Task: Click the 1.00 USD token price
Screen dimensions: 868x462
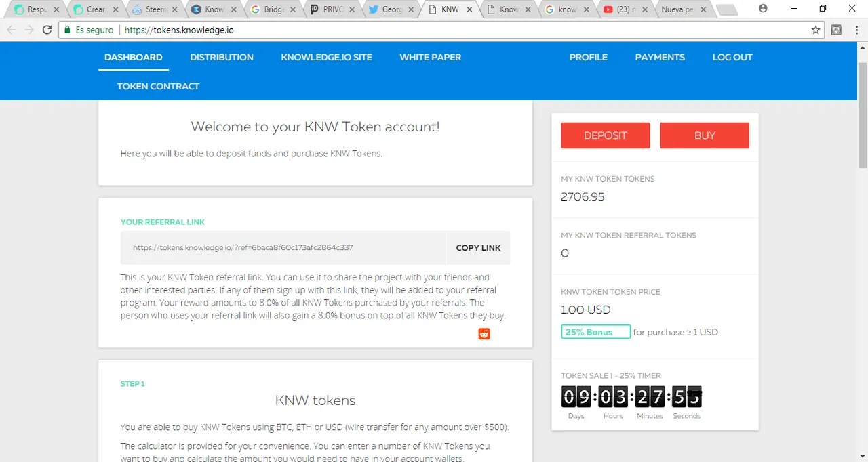Action: (586, 310)
